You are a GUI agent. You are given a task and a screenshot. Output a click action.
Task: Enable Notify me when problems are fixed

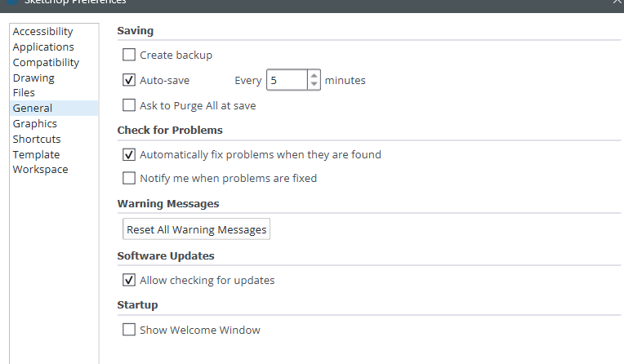[129, 178]
